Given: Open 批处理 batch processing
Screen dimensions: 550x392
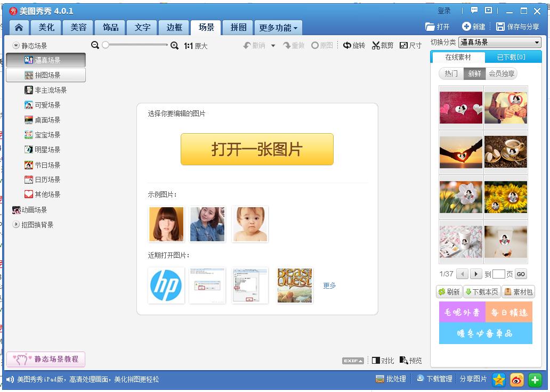Looking at the screenshot, I should (391, 379).
